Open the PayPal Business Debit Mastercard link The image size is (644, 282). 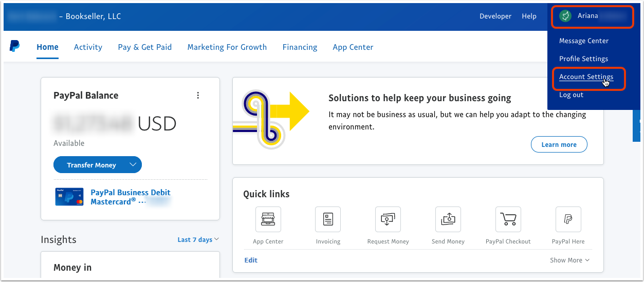(131, 197)
